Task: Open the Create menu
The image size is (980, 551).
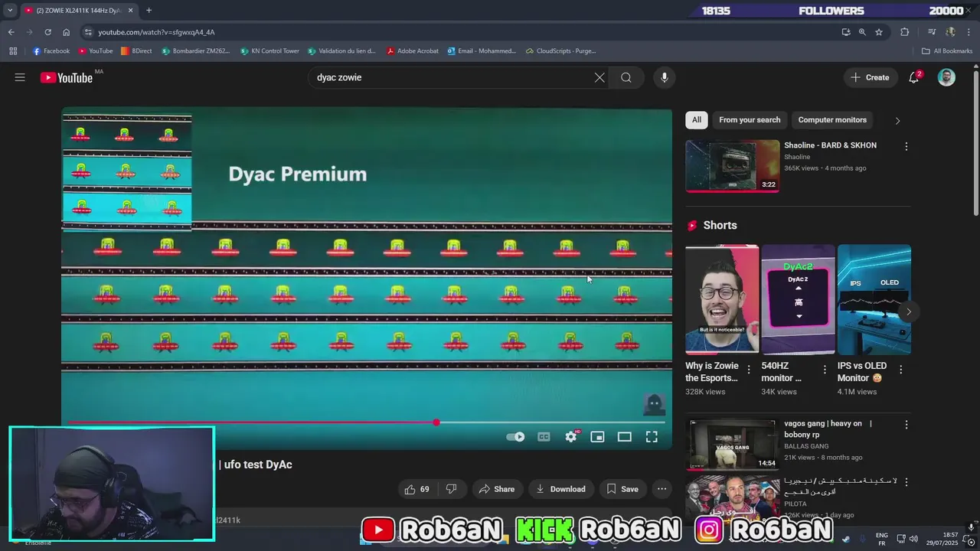Action: (x=871, y=77)
